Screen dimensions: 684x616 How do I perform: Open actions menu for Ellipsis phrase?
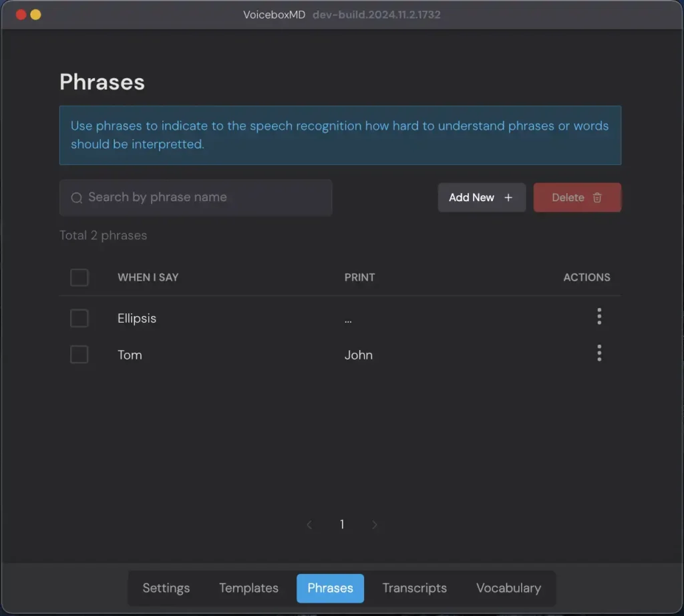599,317
